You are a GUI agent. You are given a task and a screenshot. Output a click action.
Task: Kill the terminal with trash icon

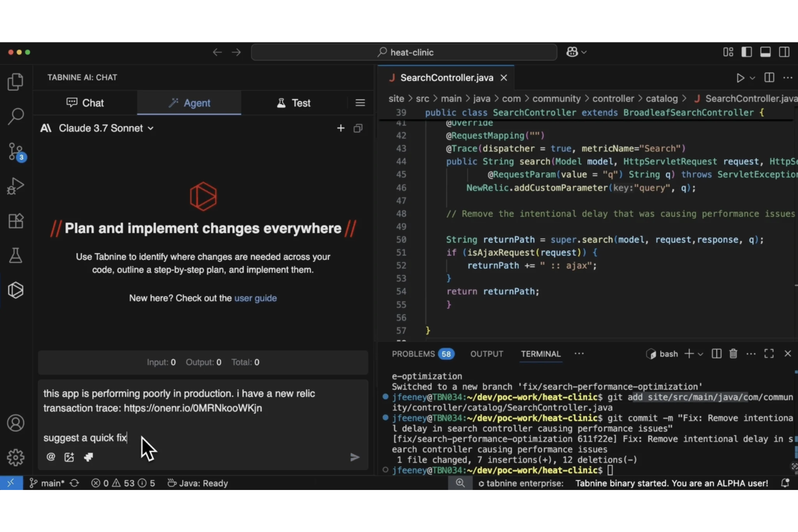[733, 354]
